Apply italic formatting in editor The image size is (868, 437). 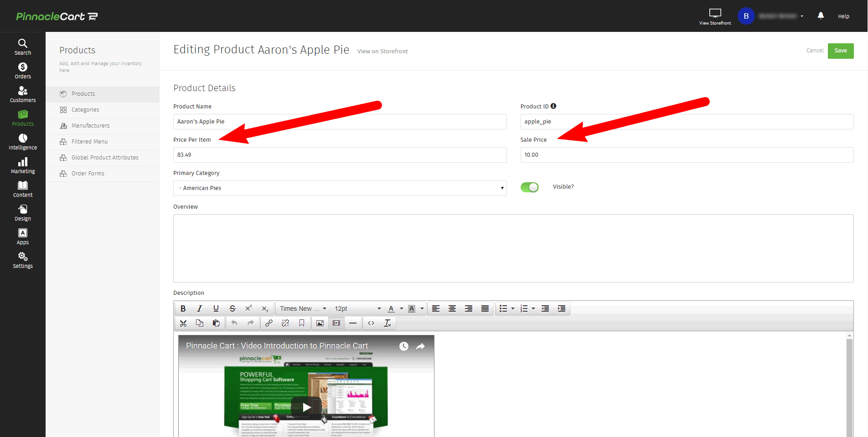(199, 308)
